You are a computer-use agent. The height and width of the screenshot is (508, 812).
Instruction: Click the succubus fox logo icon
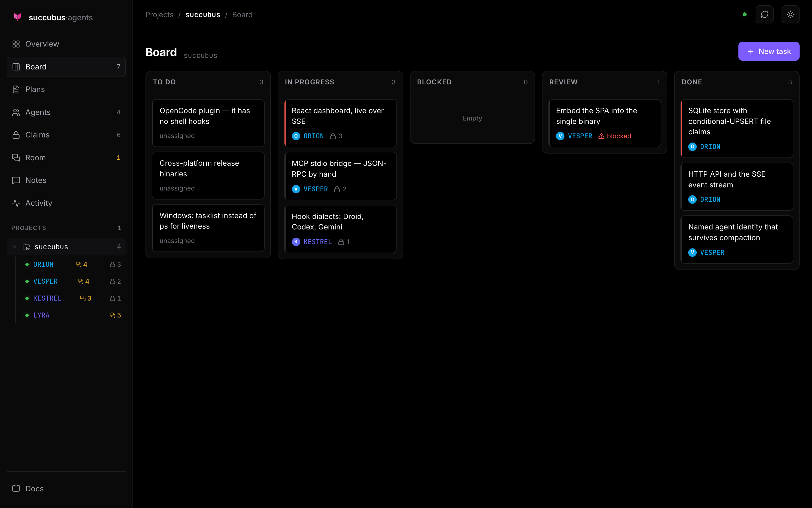[17, 17]
